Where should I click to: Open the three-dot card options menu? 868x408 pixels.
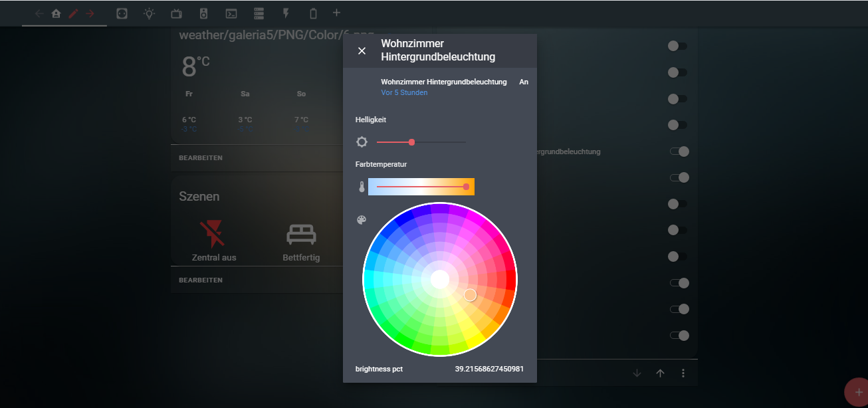click(683, 373)
